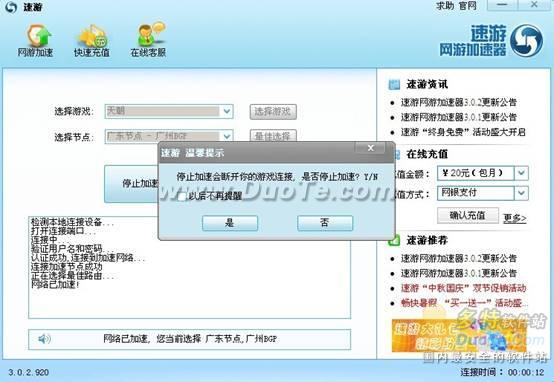Tick the 以后不再提醒 checkbox
The width and height of the screenshot is (554, 382).
182,196
